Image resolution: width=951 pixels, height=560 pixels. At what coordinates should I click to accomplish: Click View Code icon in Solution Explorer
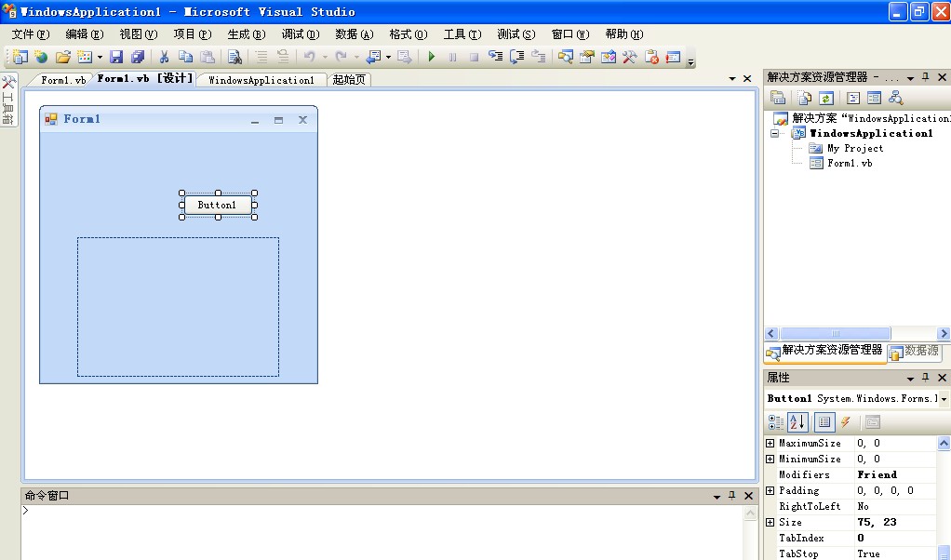tap(852, 98)
